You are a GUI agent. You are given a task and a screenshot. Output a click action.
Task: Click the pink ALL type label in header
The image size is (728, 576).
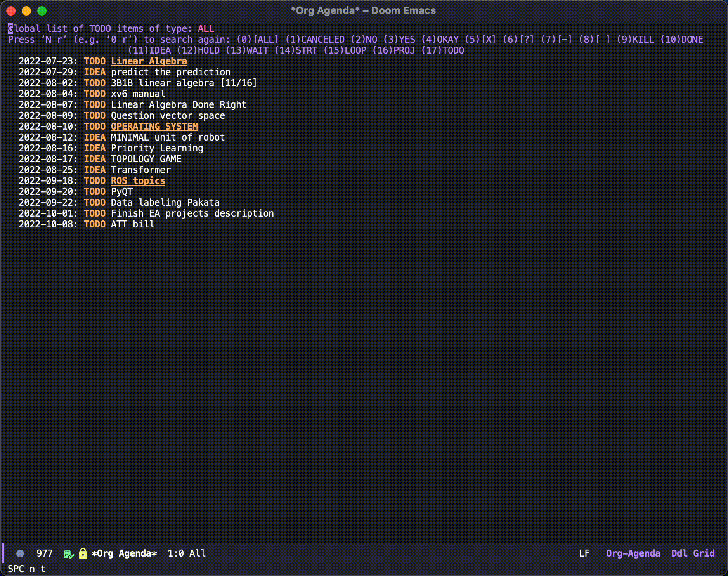click(x=206, y=29)
